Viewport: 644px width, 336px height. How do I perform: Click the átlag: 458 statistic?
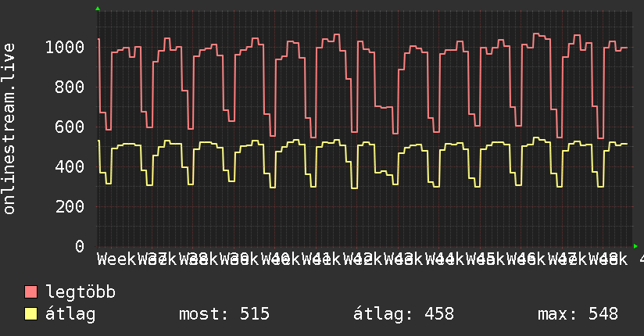click(x=404, y=314)
